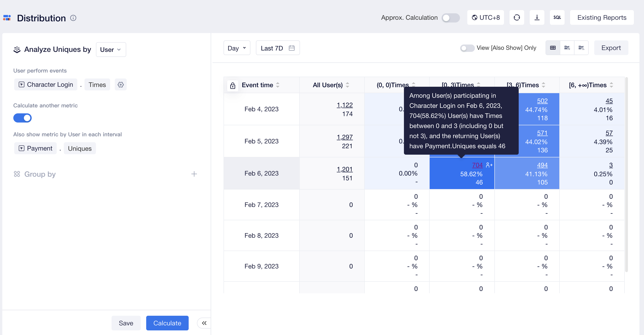Open the 704 users link

coord(477,165)
